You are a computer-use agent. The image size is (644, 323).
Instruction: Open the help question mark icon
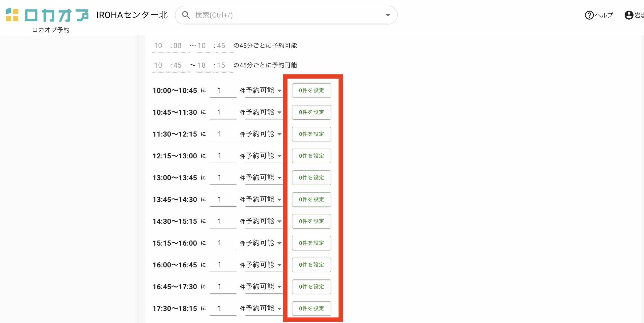[x=589, y=15]
